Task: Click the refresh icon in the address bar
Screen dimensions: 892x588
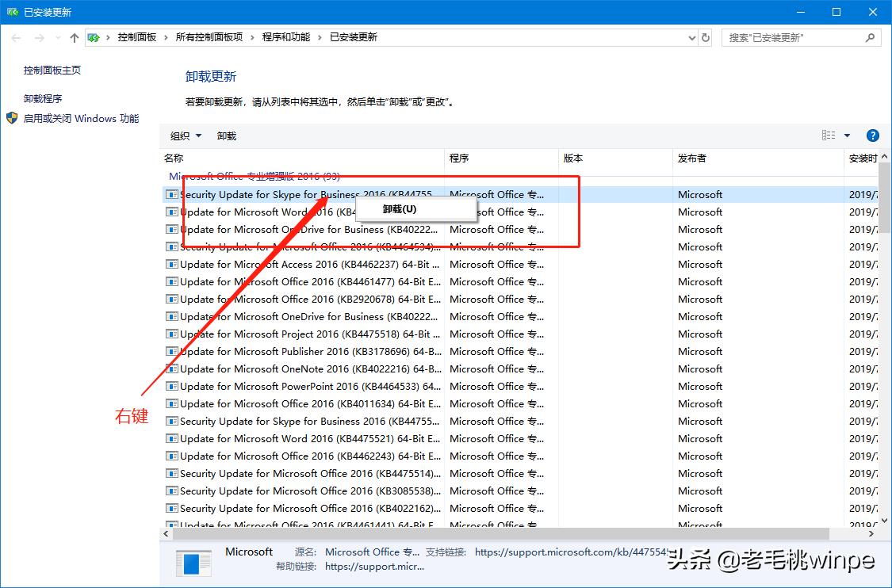Action: [705, 36]
